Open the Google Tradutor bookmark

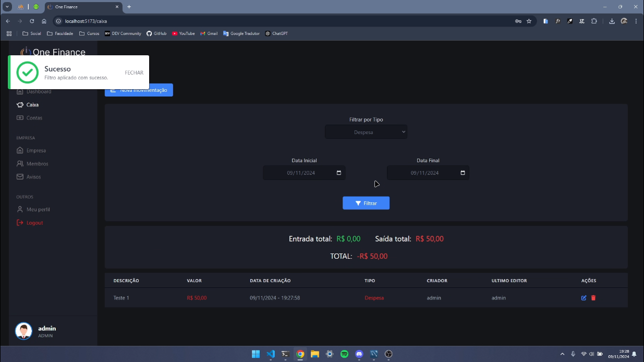click(x=241, y=33)
